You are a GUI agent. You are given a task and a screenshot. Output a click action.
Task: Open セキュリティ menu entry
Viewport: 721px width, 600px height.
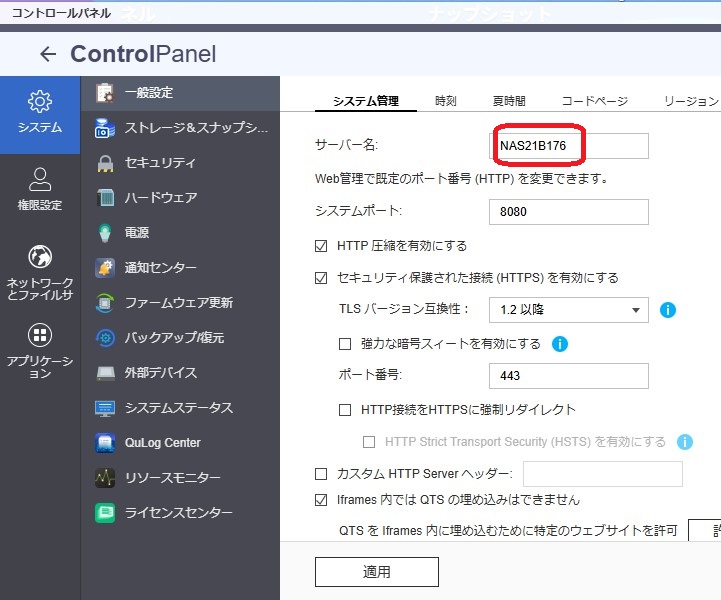pos(180,163)
